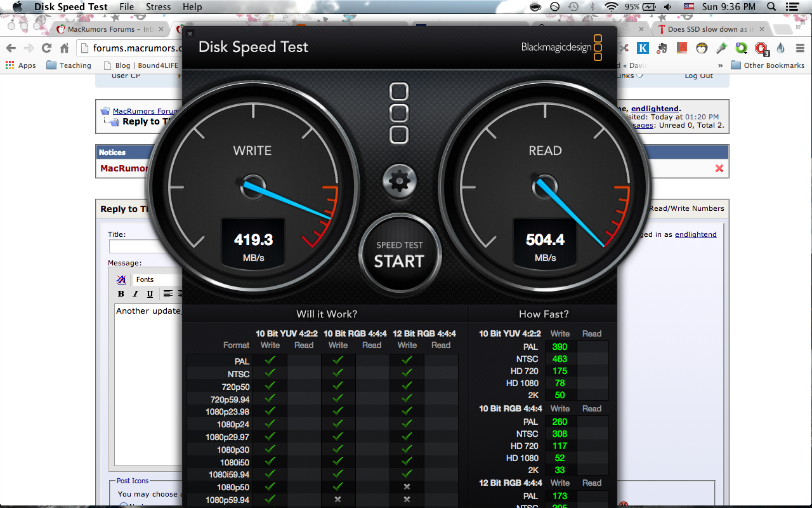
Task: Click the water drop extension icon
Action: [780, 48]
